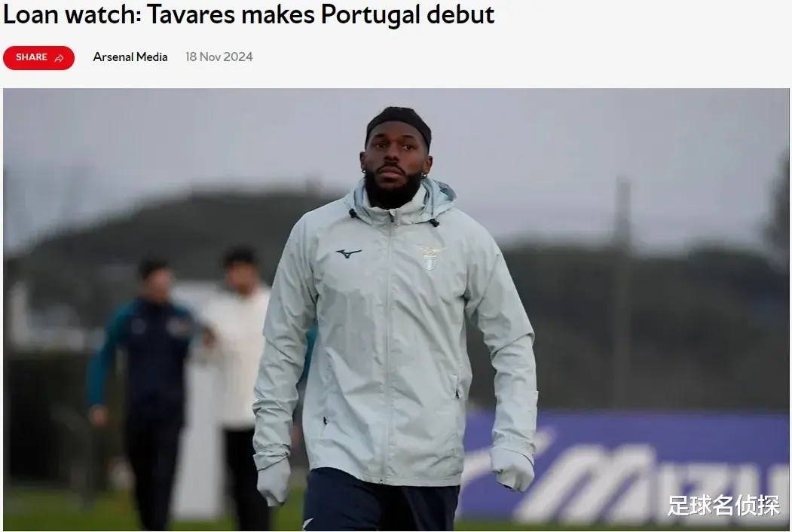Click the Mizuno logo on the jacket
The height and width of the screenshot is (532, 792).
[349, 253]
